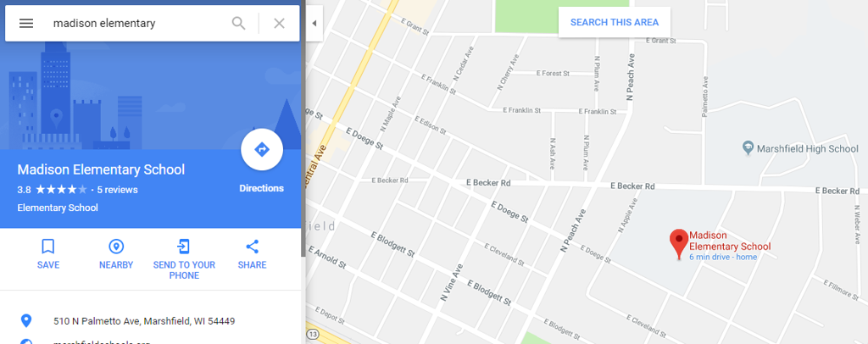
Task: Click the 510 N Palmetto Ave address
Action: tap(144, 321)
